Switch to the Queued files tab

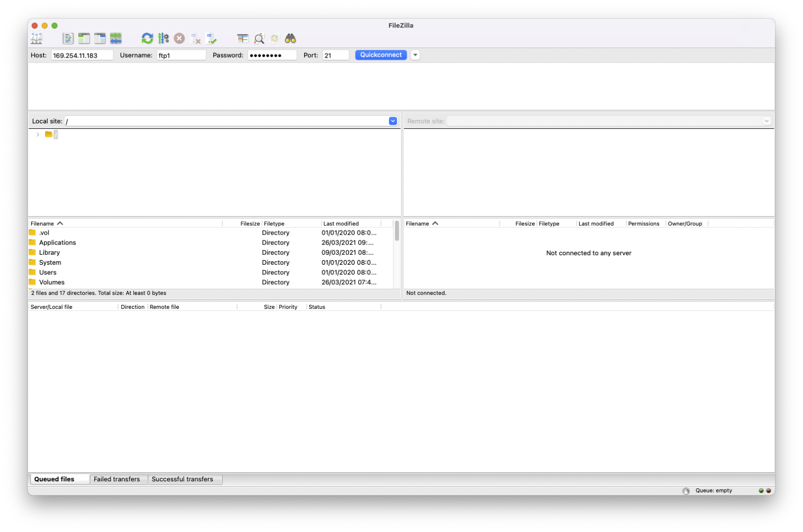click(60, 480)
